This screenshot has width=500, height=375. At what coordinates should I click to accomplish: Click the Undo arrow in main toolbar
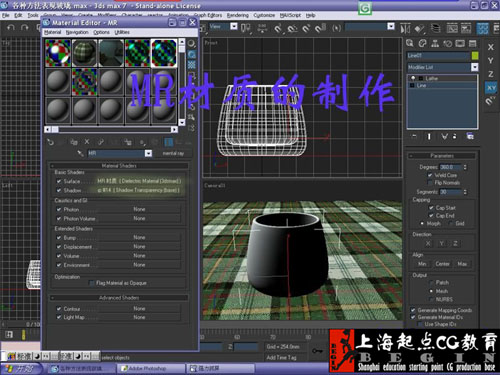(11, 27)
